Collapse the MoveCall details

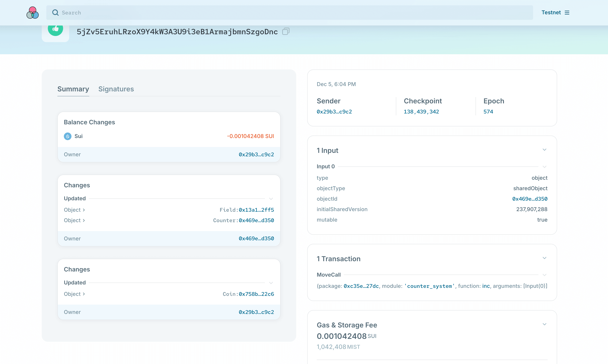(x=544, y=275)
